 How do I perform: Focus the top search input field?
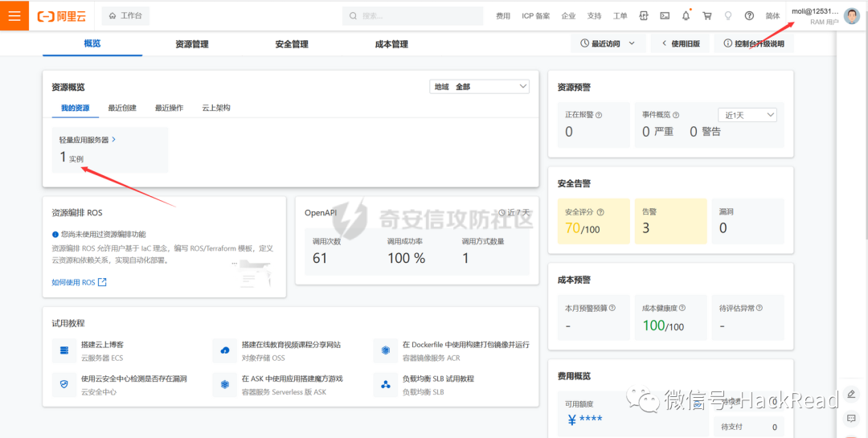click(412, 16)
